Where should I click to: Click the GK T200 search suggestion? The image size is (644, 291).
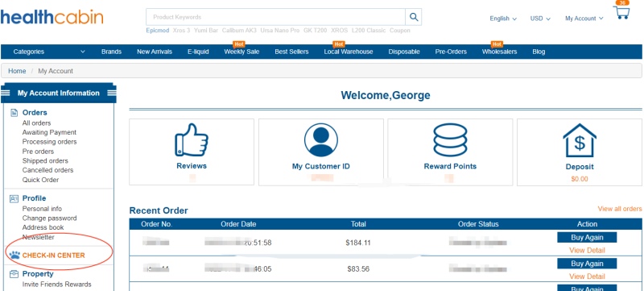[x=316, y=31]
